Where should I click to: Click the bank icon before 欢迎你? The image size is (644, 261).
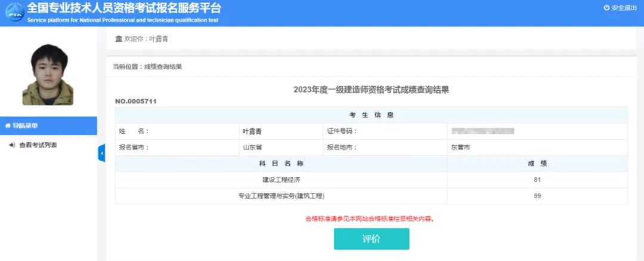point(118,39)
